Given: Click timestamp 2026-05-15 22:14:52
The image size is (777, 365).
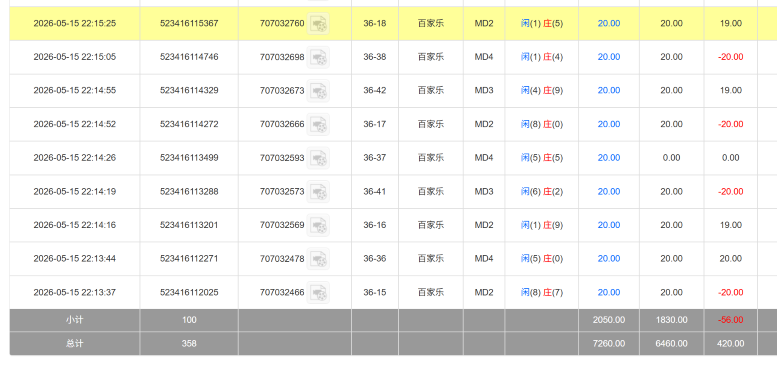Looking at the screenshot, I should (75, 124).
